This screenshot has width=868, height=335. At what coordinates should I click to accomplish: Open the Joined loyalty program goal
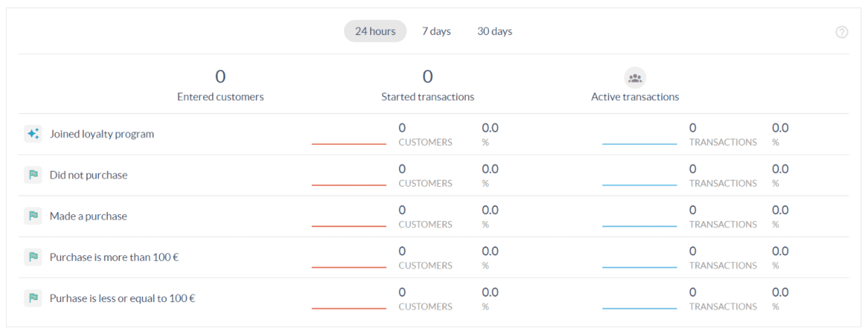pyautogui.click(x=102, y=135)
